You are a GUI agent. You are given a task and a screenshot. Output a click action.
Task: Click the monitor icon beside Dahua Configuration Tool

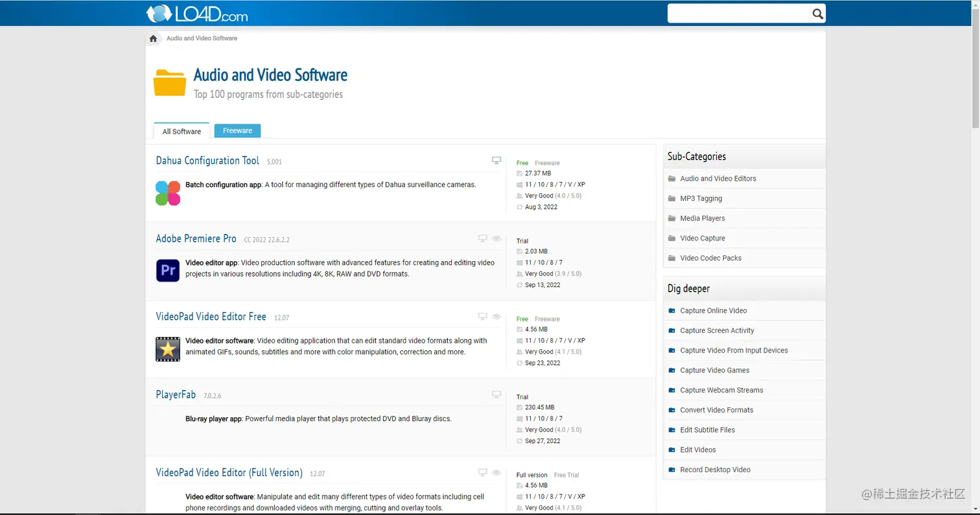(496, 160)
